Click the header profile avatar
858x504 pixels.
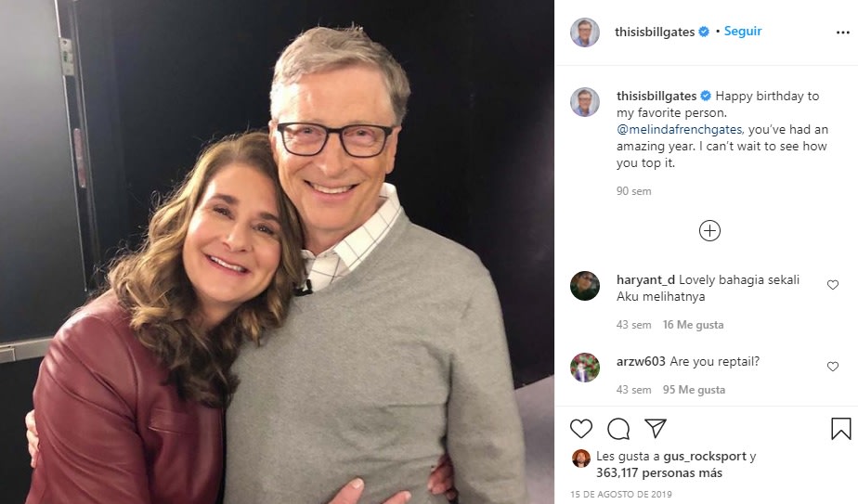[585, 32]
